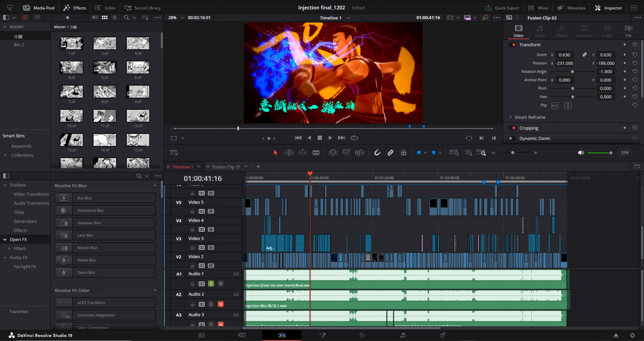Screen dimensions: 644x341
Task: Switch to the Fusion Clip 31 tab
Action: (x=226, y=167)
